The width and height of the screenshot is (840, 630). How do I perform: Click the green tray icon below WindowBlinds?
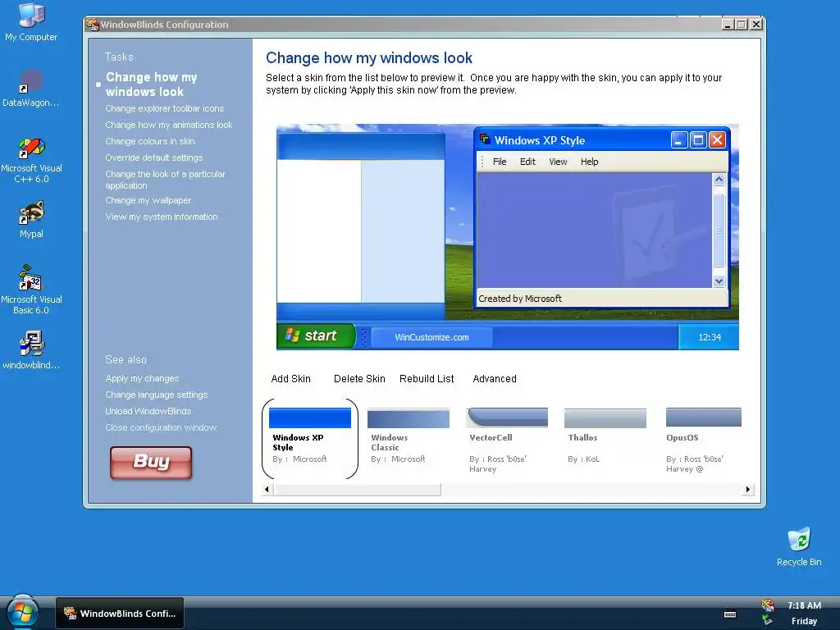pos(767,620)
